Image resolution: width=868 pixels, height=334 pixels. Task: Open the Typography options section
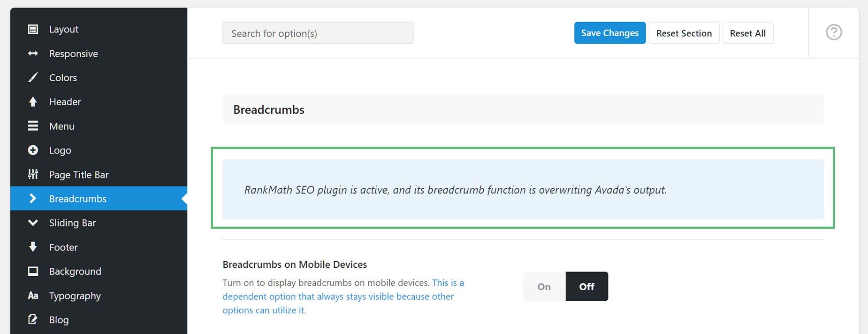tap(75, 295)
